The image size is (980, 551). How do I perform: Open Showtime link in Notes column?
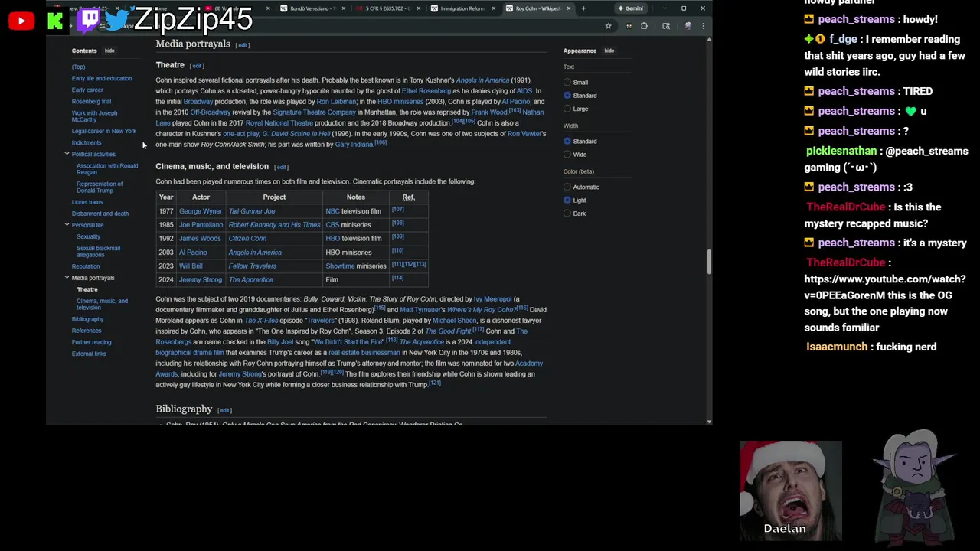click(340, 266)
